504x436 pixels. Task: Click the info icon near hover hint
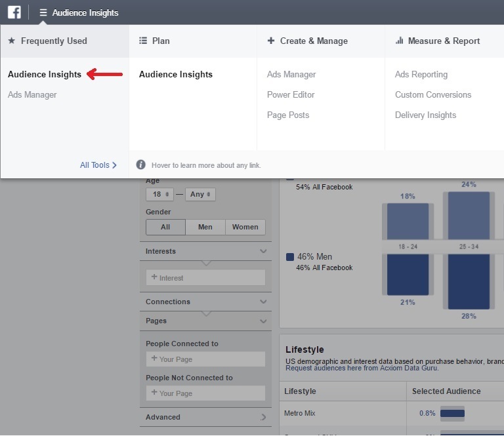tap(140, 165)
